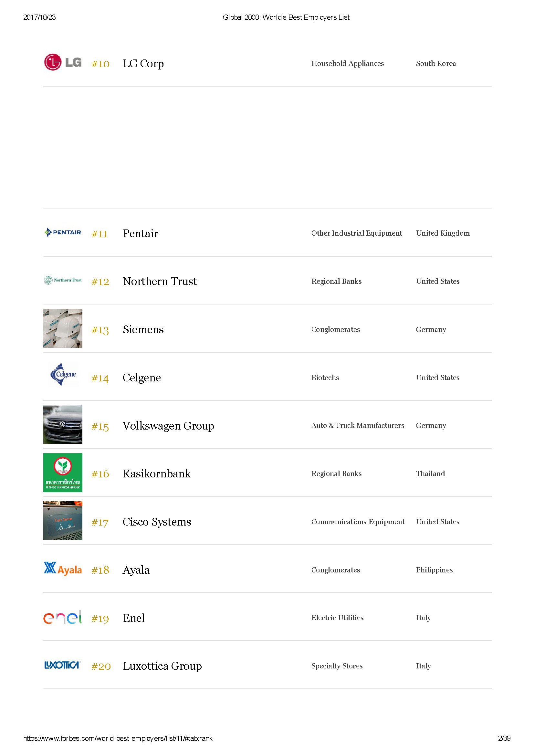Viewport: 534px width, 756px height.
Task: Select Volkswagen Group company name
Action: 168,426
